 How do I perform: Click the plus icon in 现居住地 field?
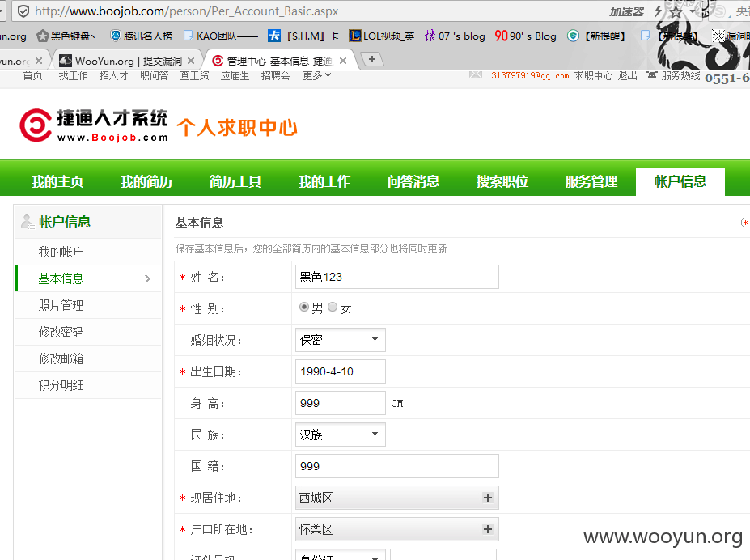487,498
